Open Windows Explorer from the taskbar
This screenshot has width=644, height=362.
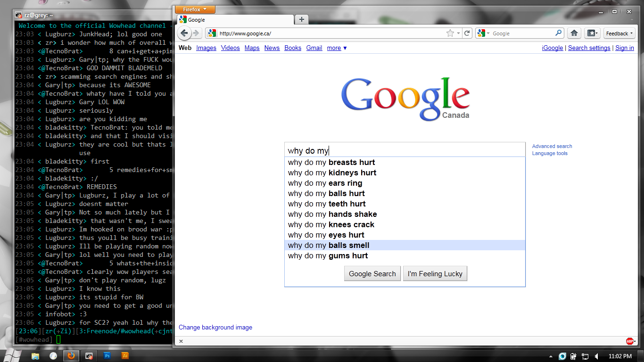[x=35, y=356]
